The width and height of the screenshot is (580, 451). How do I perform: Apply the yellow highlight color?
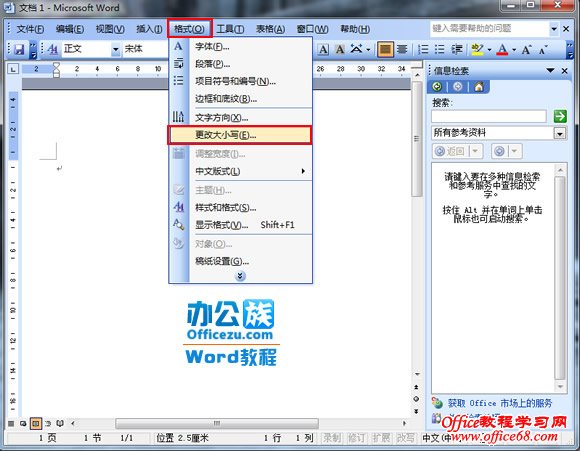478,49
